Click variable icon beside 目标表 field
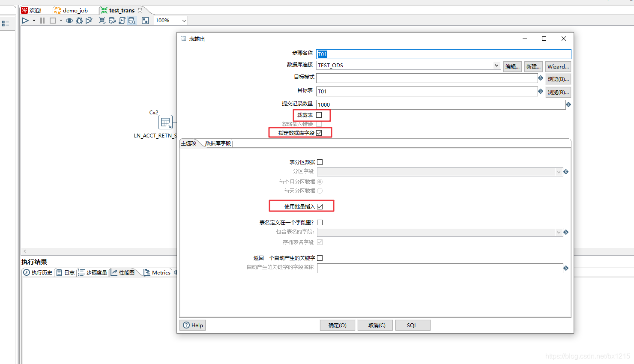 click(541, 91)
